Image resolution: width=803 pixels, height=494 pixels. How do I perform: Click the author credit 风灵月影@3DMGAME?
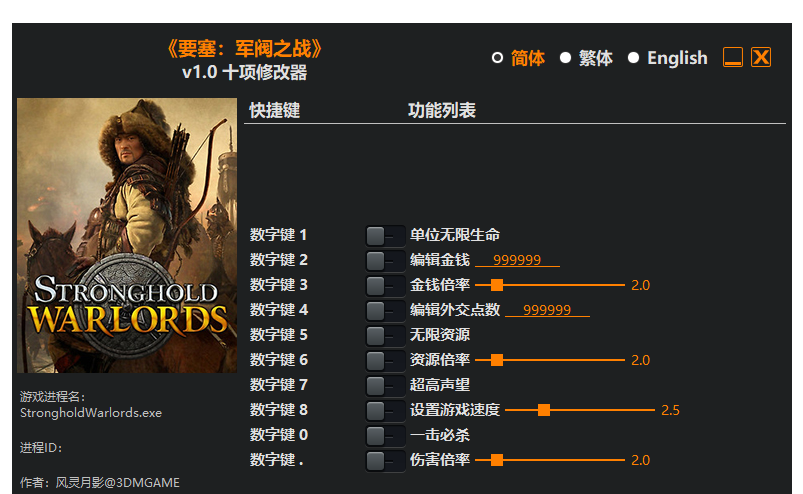117,483
